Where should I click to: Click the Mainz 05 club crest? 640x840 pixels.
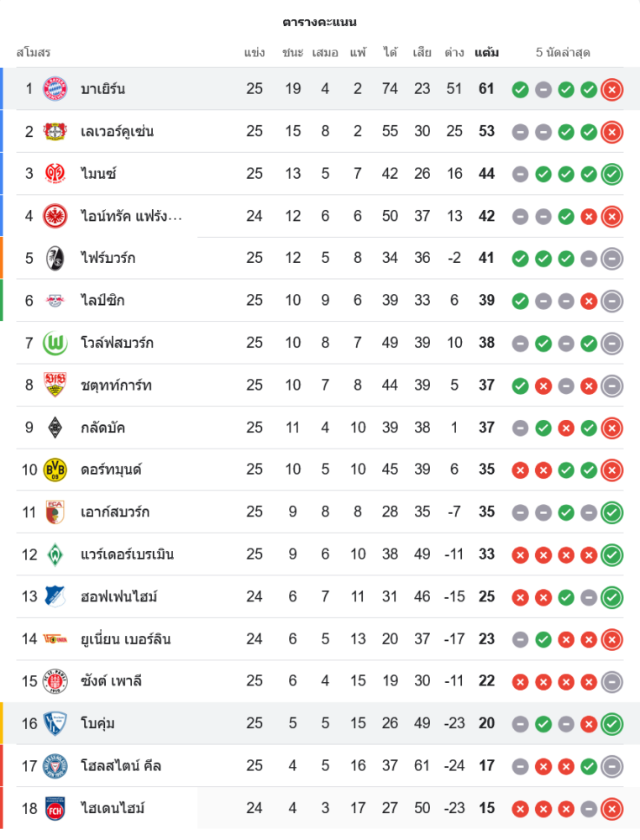pyautogui.click(x=55, y=174)
